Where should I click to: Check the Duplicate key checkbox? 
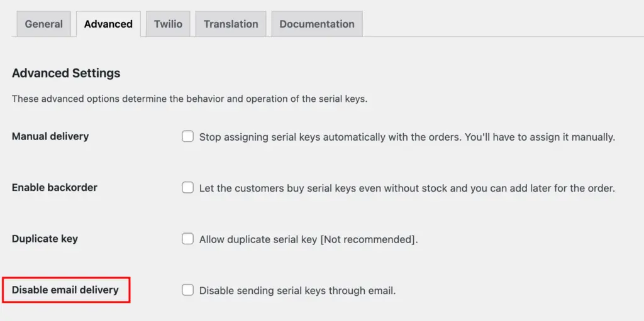[x=187, y=239]
